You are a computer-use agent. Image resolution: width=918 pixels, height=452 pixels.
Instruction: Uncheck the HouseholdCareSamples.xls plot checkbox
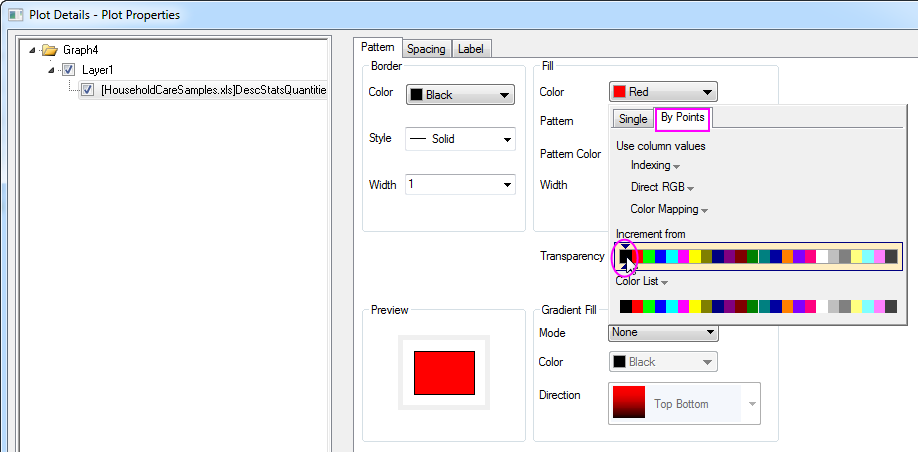88,90
